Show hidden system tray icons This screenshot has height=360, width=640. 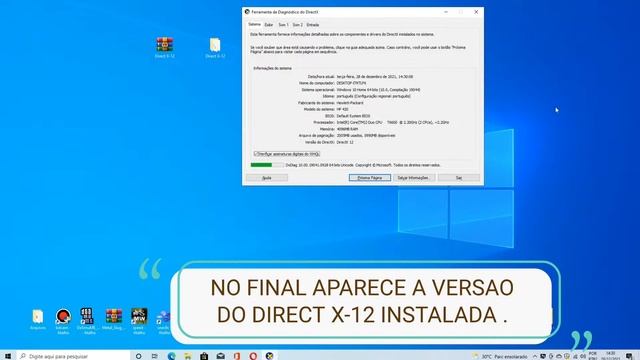535,356
